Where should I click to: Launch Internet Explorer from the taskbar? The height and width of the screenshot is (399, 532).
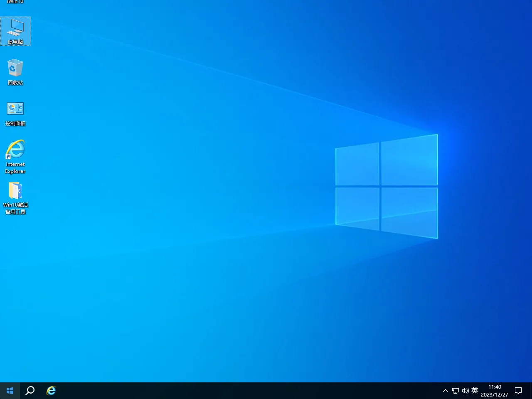click(51, 390)
